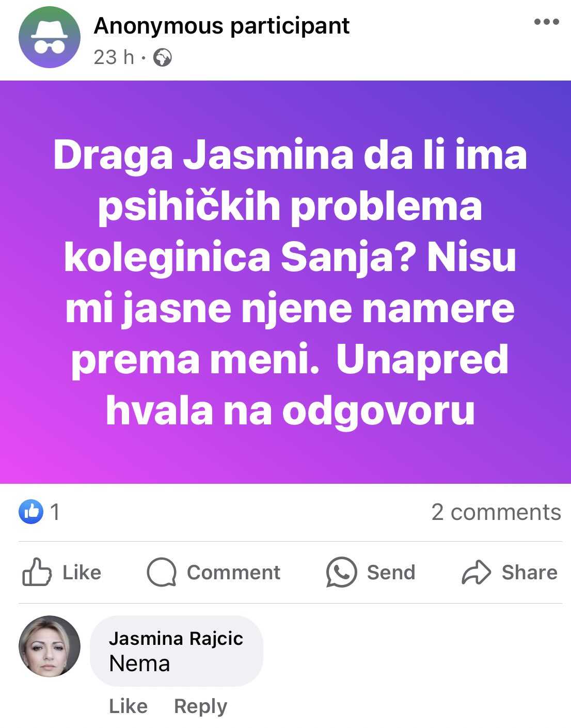Click the Send label under the post
Image resolution: width=571 pixels, height=728 pixels.
click(391, 572)
